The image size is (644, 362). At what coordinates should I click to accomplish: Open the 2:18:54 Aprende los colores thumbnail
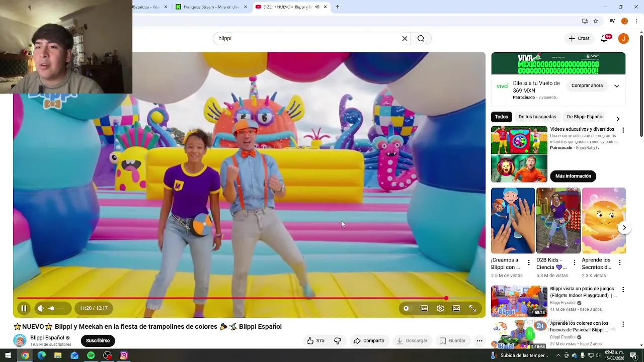click(x=519, y=334)
